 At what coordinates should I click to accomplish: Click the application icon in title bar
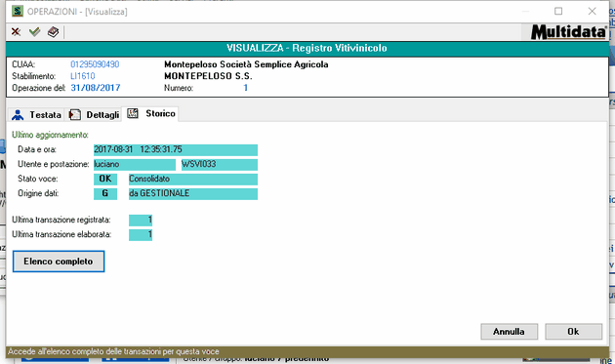18,12
